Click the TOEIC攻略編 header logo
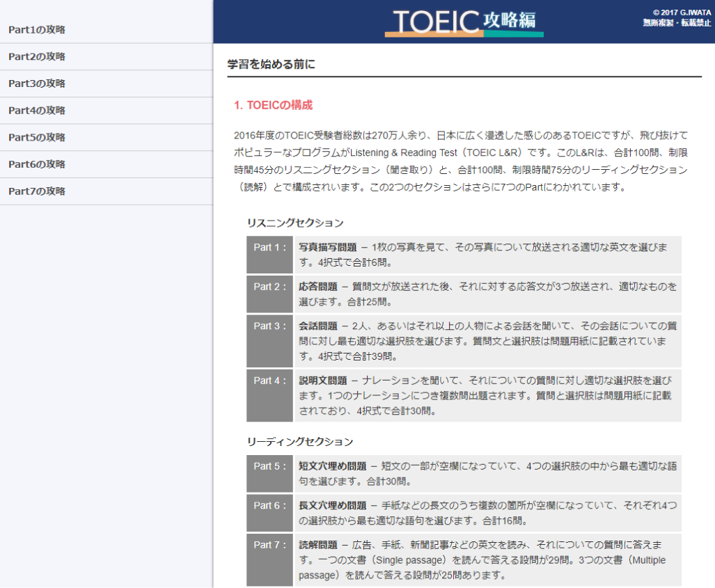 (464, 22)
